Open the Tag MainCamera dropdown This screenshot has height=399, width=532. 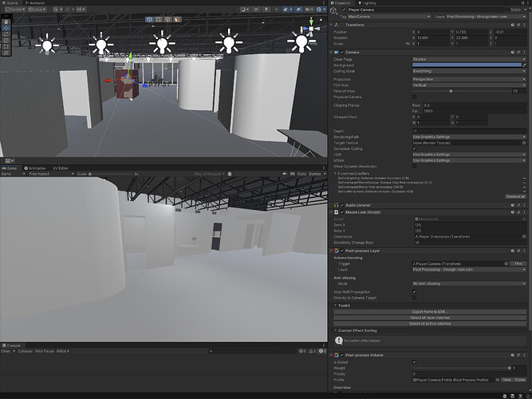389,16
